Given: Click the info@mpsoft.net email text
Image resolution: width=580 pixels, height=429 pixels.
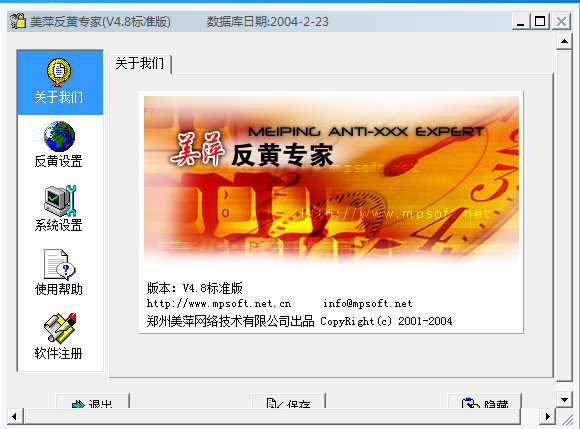Looking at the screenshot, I should [x=367, y=304].
